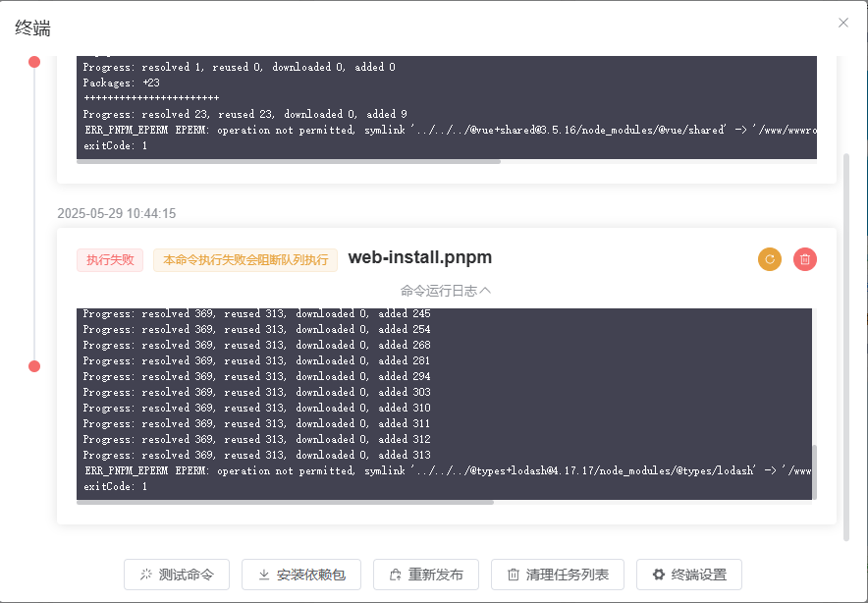The image size is (868, 603).
Task: Click the 执行失败 status tag
Action: coord(110,260)
